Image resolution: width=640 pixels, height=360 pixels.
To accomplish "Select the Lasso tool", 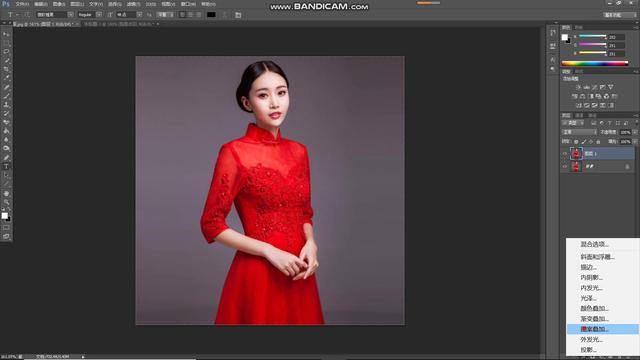I will point(6,52).
